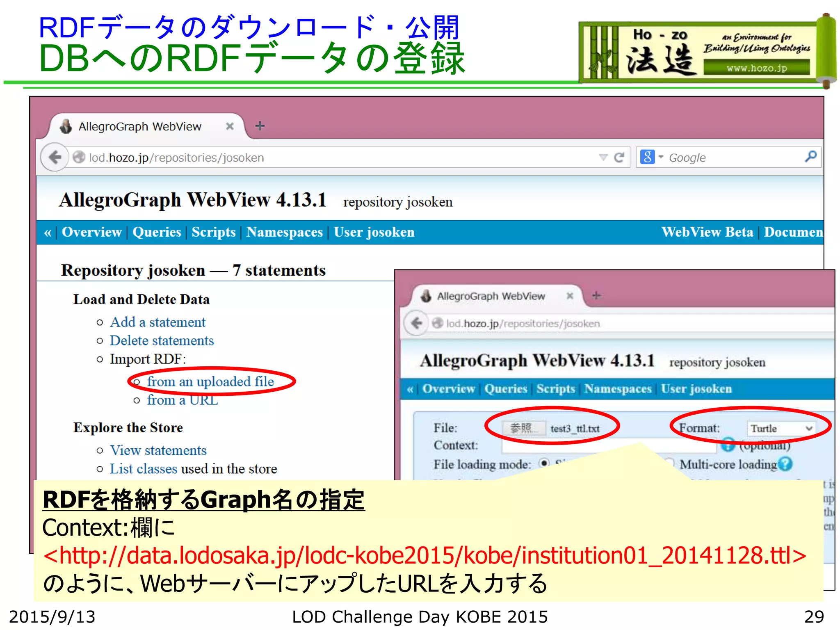Screen dimensions: 840x630
Task: Close the AllegroGraph WebView tab
Action: pos(230,126)
